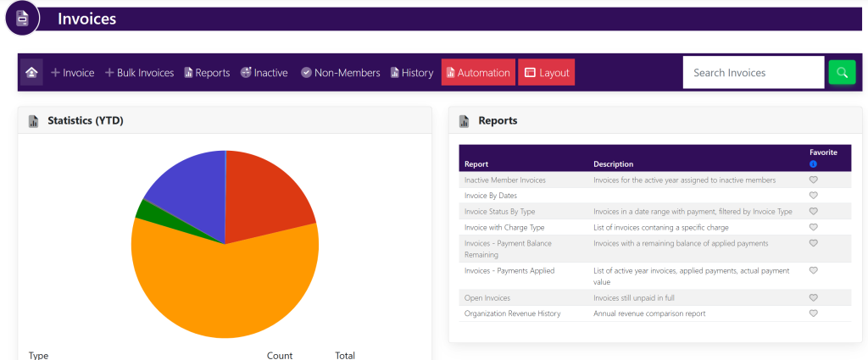Click the green search magnifier button

point(842,73)
